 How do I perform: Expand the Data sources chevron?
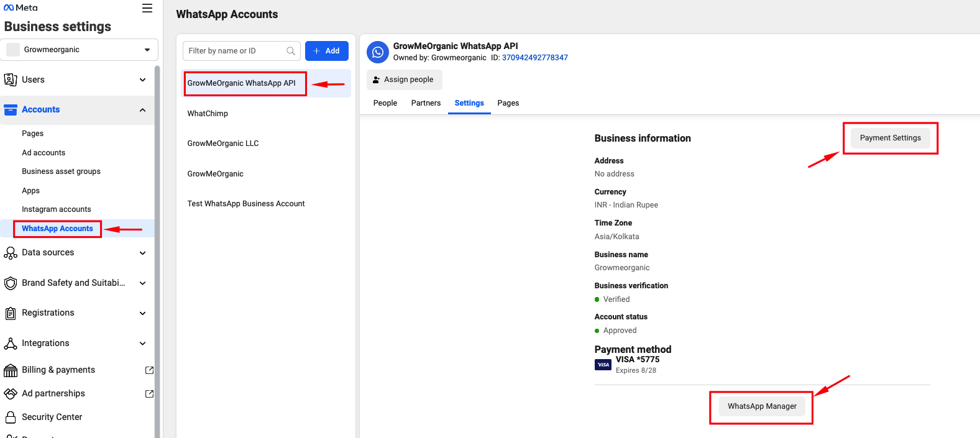[143, 253]
